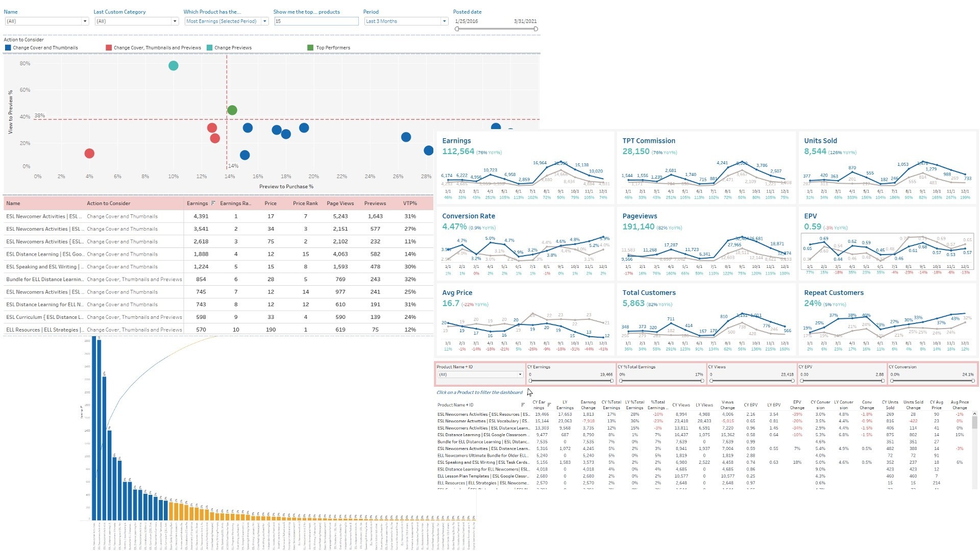Click the product list vertical scrollbar

coord(974,422)
